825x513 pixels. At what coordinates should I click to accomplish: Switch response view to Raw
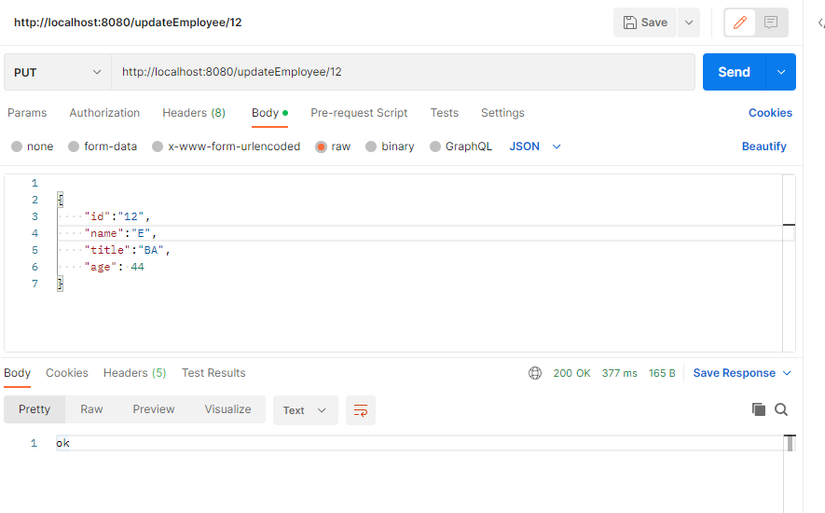(x=92, y=409)
